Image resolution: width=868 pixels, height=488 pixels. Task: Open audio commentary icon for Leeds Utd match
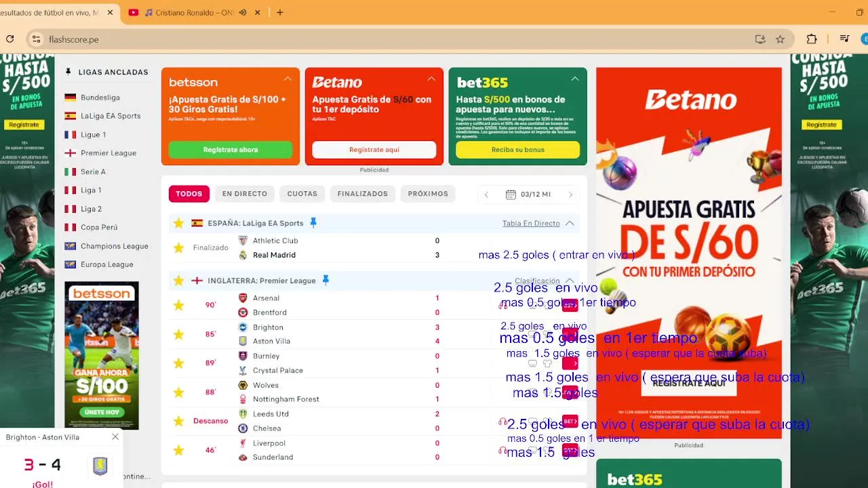coord(502,422)
